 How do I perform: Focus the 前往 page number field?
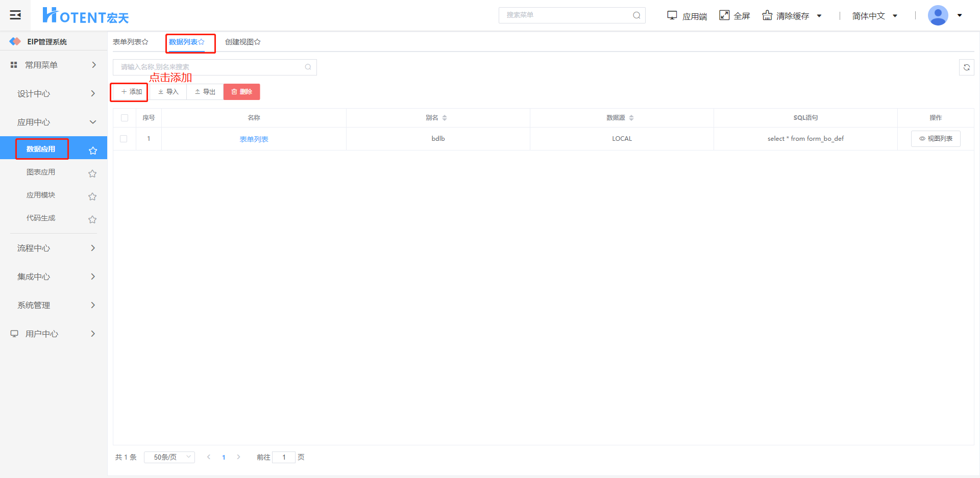(x=284, y=457)
